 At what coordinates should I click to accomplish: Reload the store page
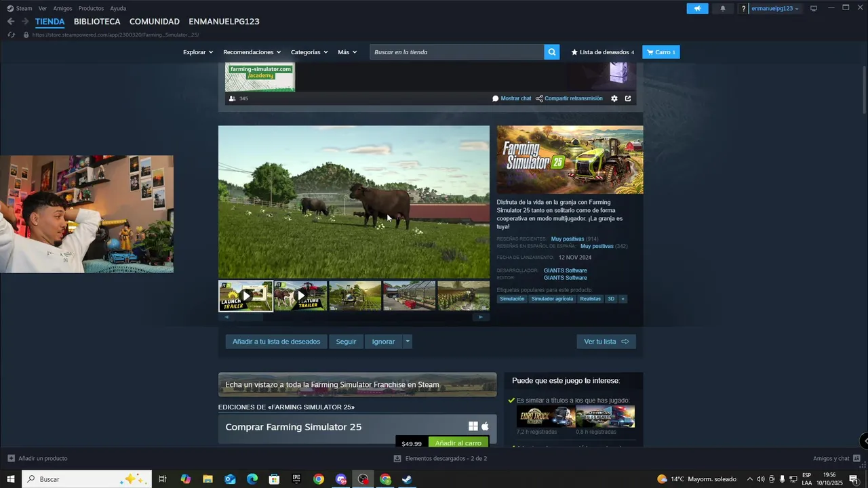click(11, 35)
